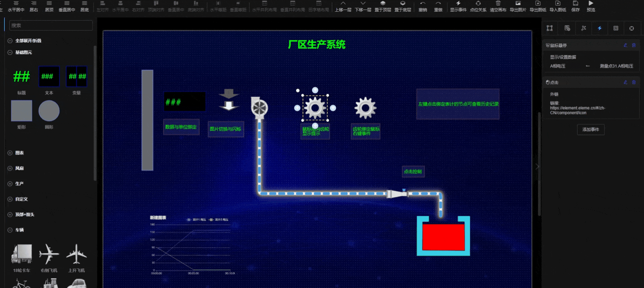Screen dimensions: 644x288
Task: Open the crosshair target panel tab icon
Action: click(632, 28)
